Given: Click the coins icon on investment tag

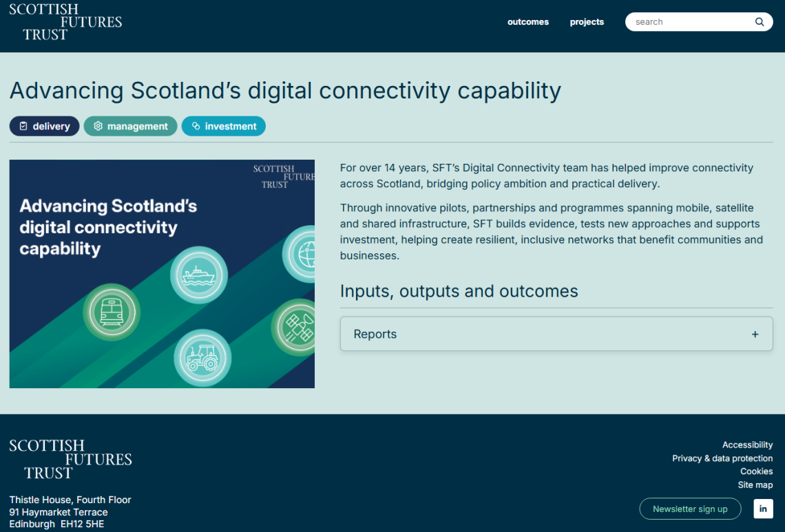Looking at the screenshot, I should click(x=196, y=126).
